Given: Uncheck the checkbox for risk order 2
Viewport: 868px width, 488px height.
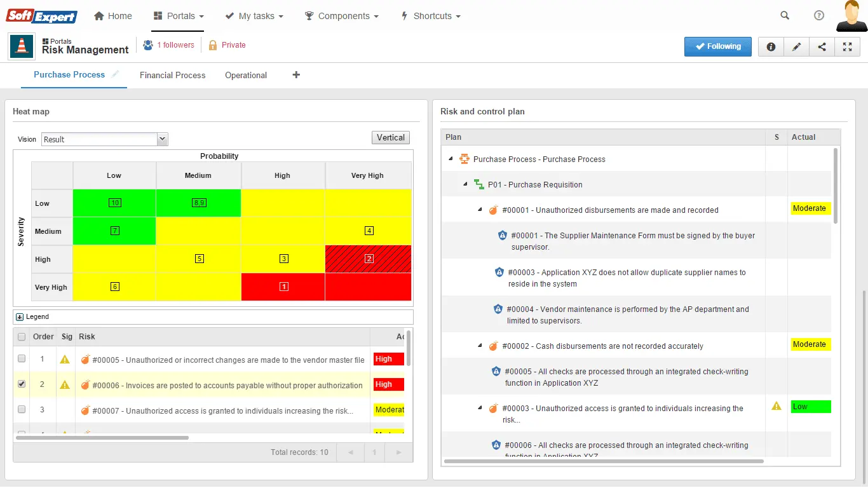Looking at the screenshot, I should pyautogui.click(x=22, y=384).
